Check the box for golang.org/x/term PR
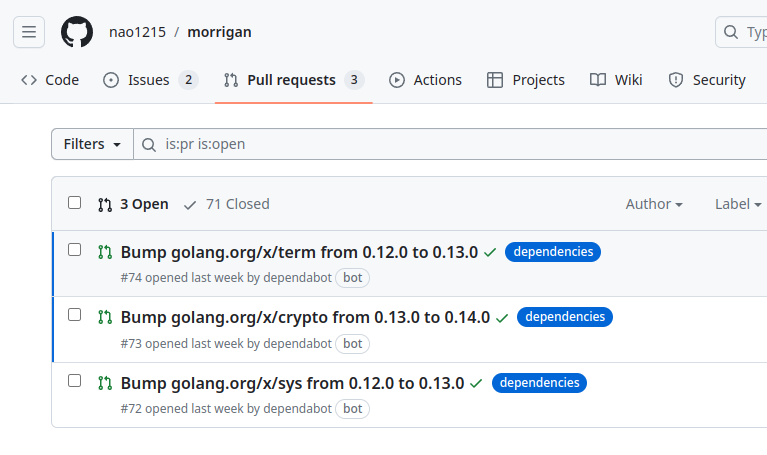 pos(74,250)
